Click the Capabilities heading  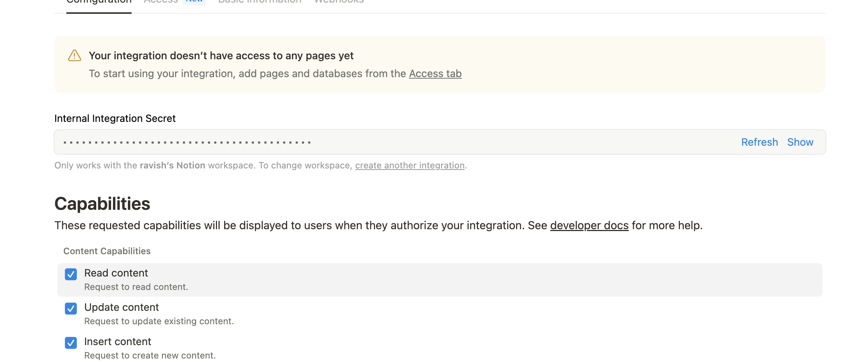103,203
